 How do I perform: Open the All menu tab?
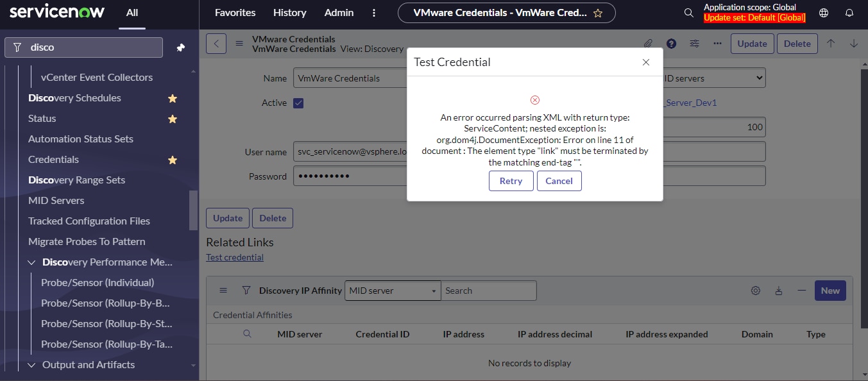click(x=132, y=13)
